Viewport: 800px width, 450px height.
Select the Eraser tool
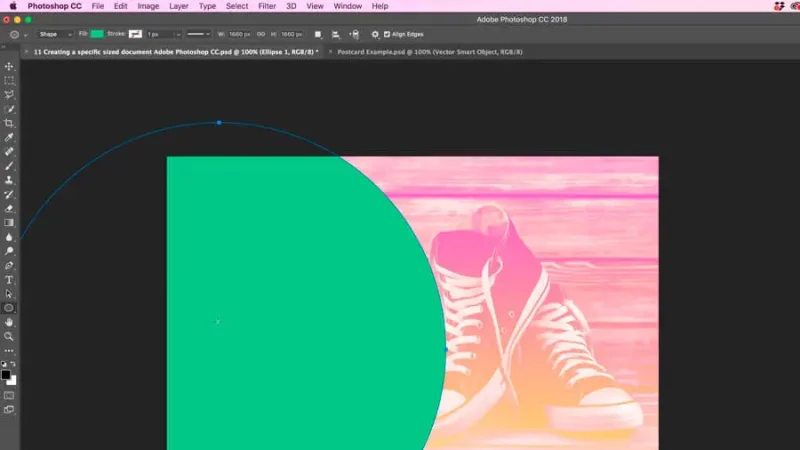click(x=9, y=209)
